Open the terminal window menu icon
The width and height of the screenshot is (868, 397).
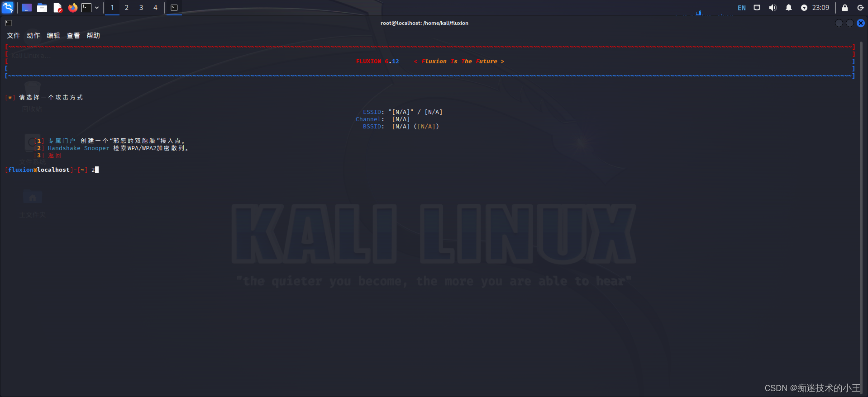[9, 23]
